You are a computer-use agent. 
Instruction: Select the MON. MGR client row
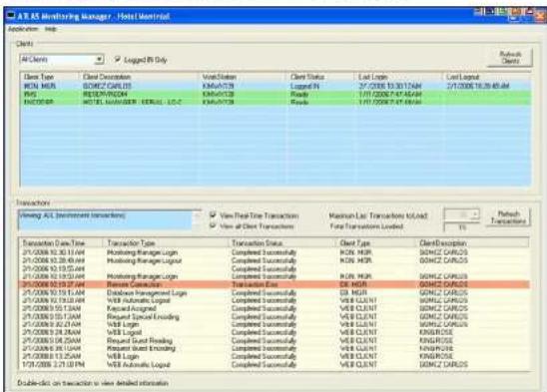[x=275, y=86]
